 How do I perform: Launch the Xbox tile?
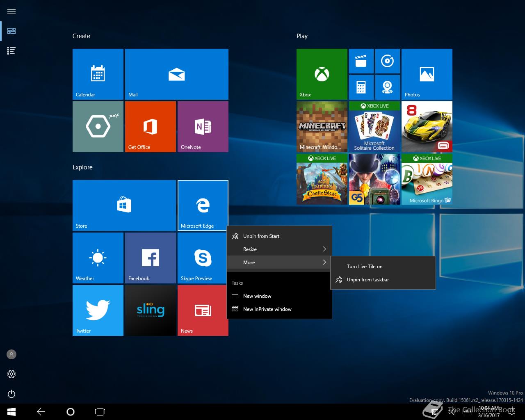click(x=322, y=74)
